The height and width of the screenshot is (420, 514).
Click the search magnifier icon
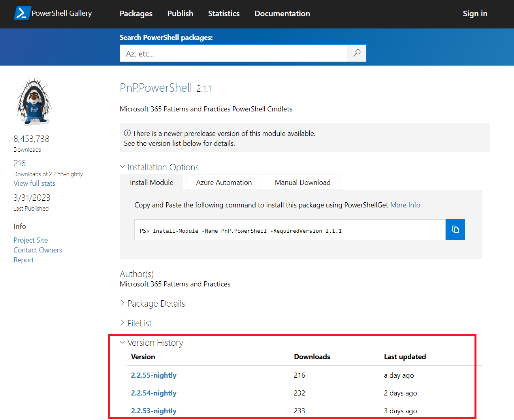click(357, 53)
